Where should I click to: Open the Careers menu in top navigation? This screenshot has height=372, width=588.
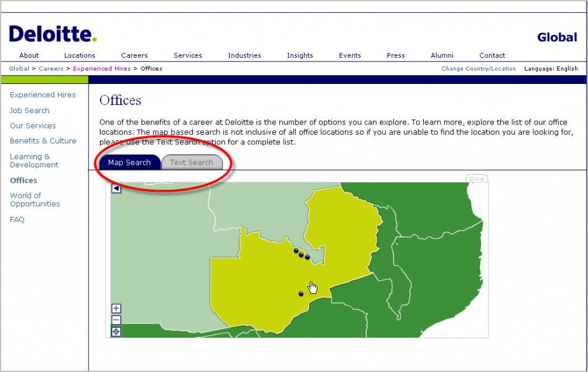pos(134,55)
